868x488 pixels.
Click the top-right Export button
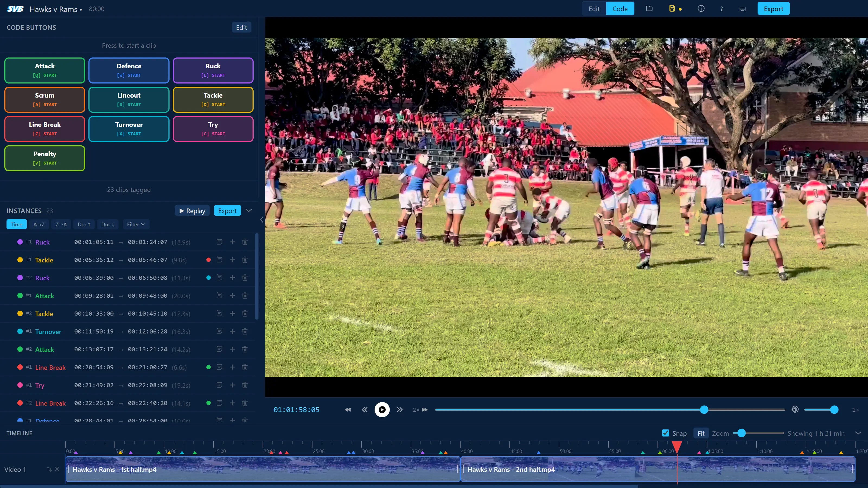pyautogui.click(x=773, y=9)
